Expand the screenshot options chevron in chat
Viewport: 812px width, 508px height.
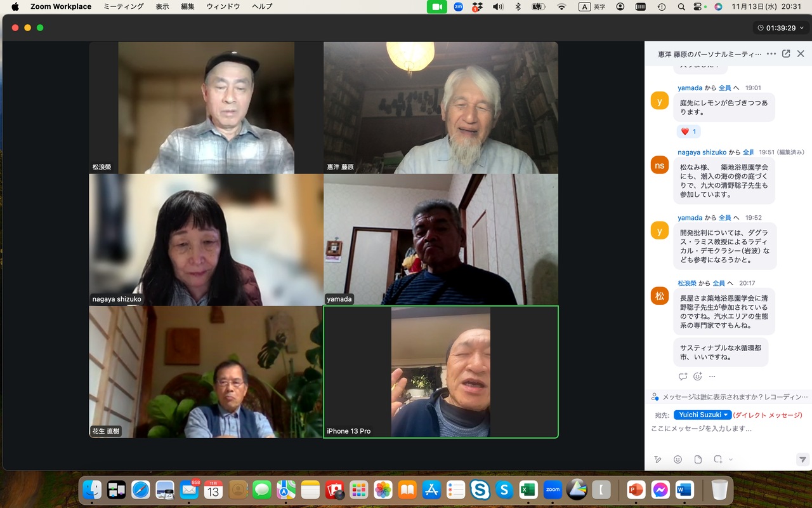click(731, 459)
